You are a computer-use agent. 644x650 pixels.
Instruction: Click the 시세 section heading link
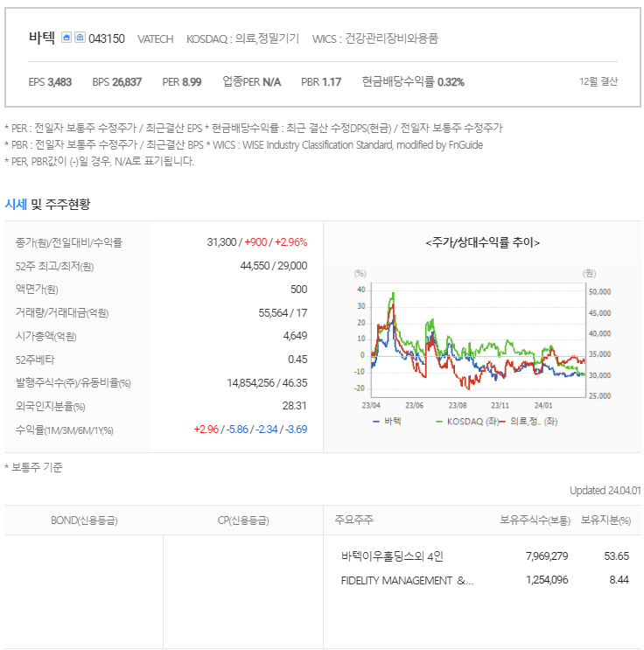tap(16, 204)
